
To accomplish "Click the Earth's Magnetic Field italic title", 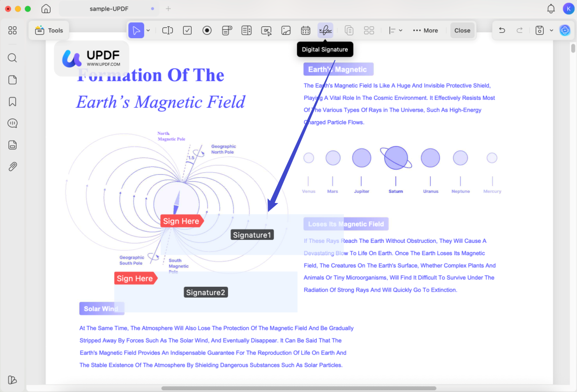I will 161,102.
